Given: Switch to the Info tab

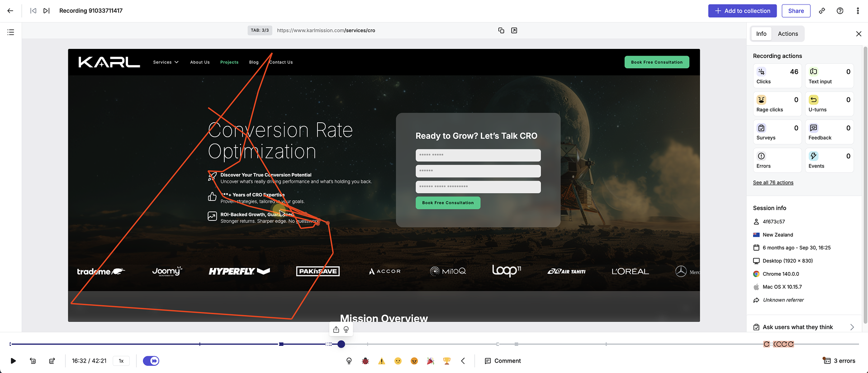Looking at the screenshot, I should coord(761,34).
